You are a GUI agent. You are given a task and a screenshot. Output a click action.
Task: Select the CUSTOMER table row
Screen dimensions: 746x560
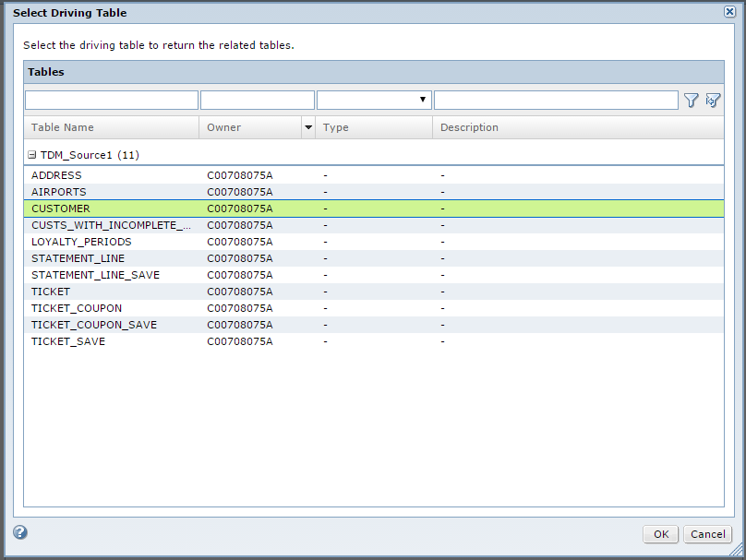coord(374,209)
